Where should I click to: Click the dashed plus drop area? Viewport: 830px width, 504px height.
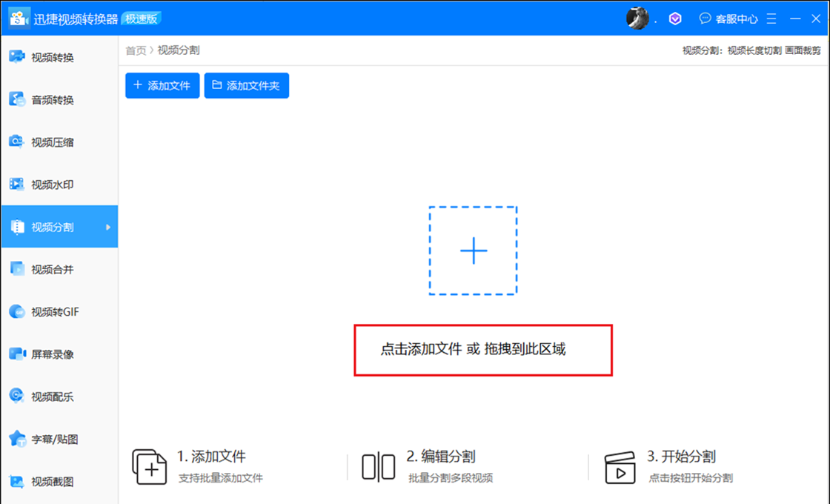point(473,251)
